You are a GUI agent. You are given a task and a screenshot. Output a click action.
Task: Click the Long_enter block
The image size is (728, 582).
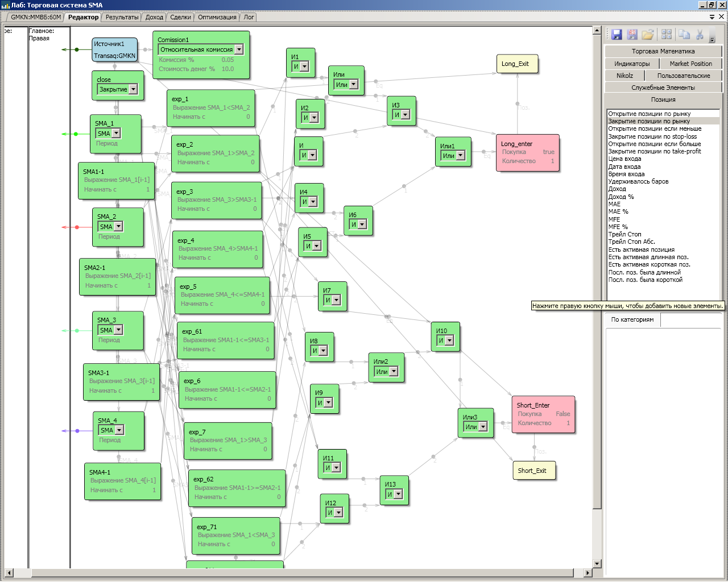(527, 153)
